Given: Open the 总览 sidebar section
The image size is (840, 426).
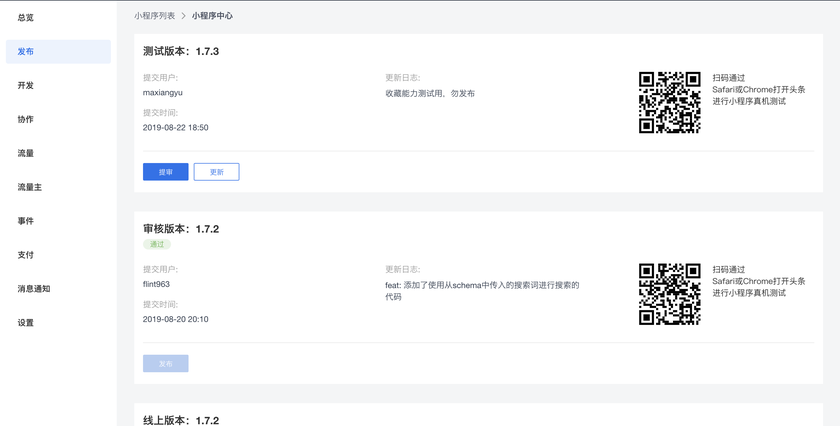Looking at the screenshot, I should [26, 18].
